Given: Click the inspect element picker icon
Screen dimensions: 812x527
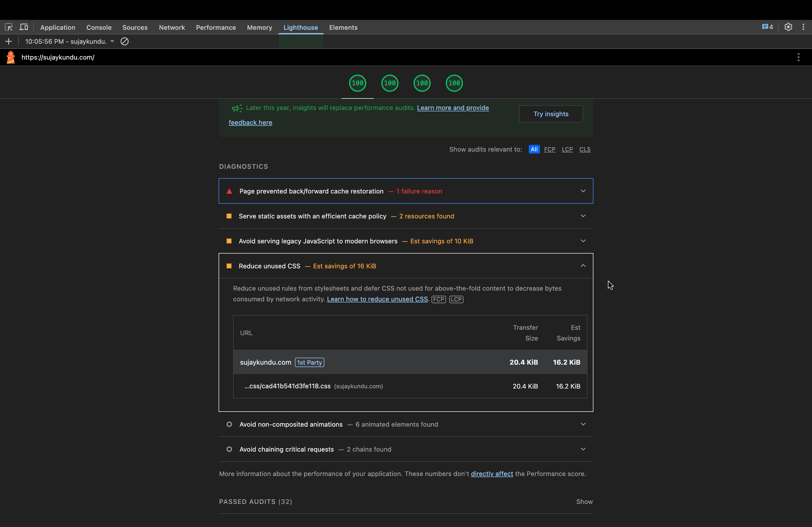Looking at the screenshot, I should (x=9, y=27).
